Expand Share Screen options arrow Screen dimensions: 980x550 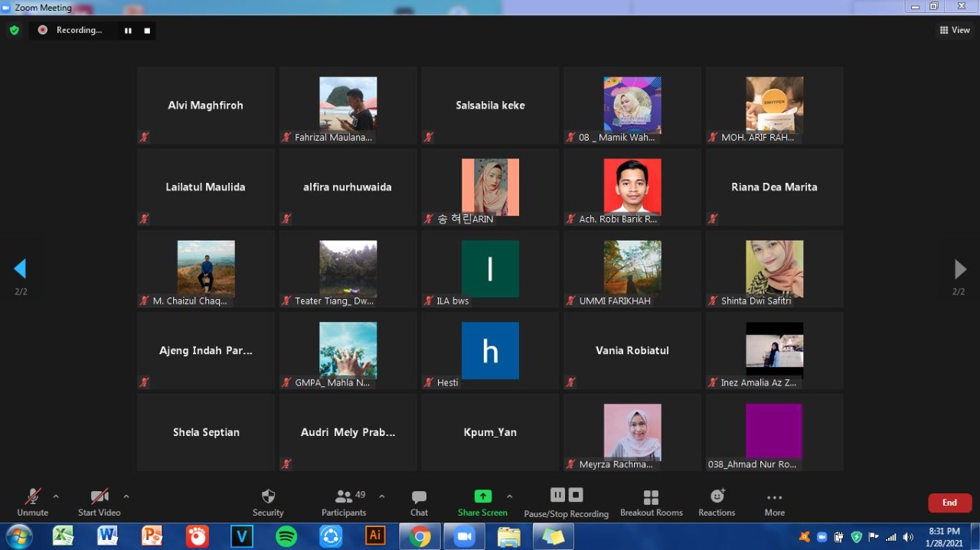[x=510, y=496]
